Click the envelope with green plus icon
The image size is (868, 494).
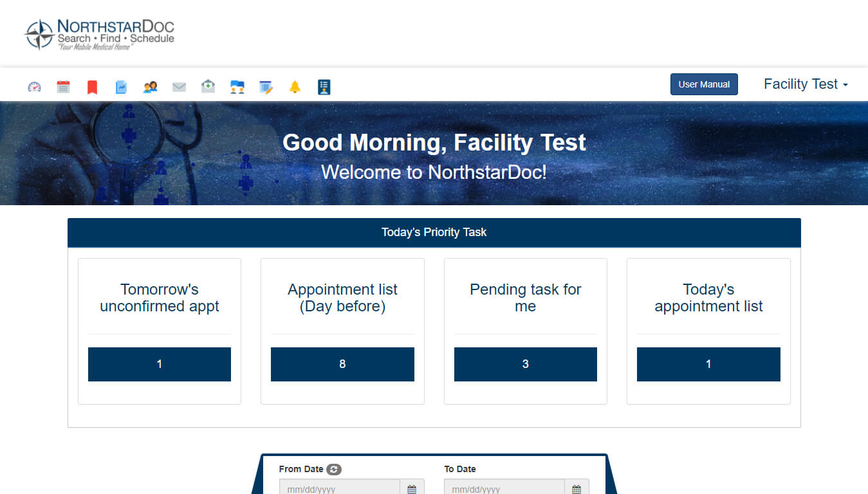(207, 86)
